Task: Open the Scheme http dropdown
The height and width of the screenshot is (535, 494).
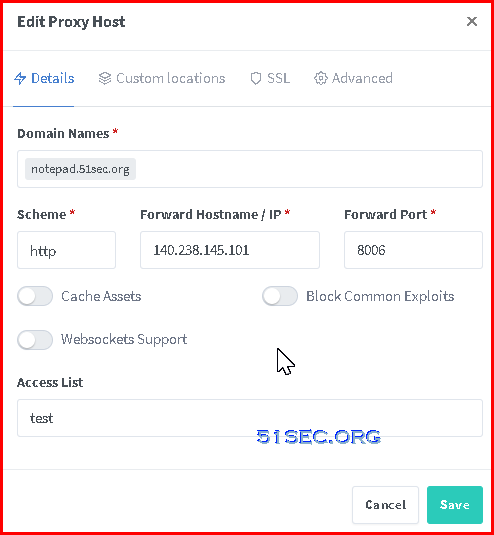Action: (67, 250)
